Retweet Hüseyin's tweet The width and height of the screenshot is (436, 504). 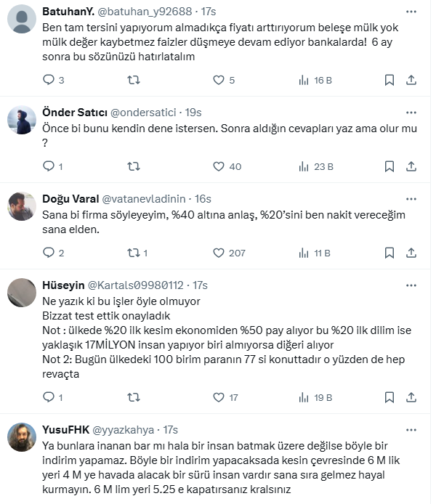(134, 397)
